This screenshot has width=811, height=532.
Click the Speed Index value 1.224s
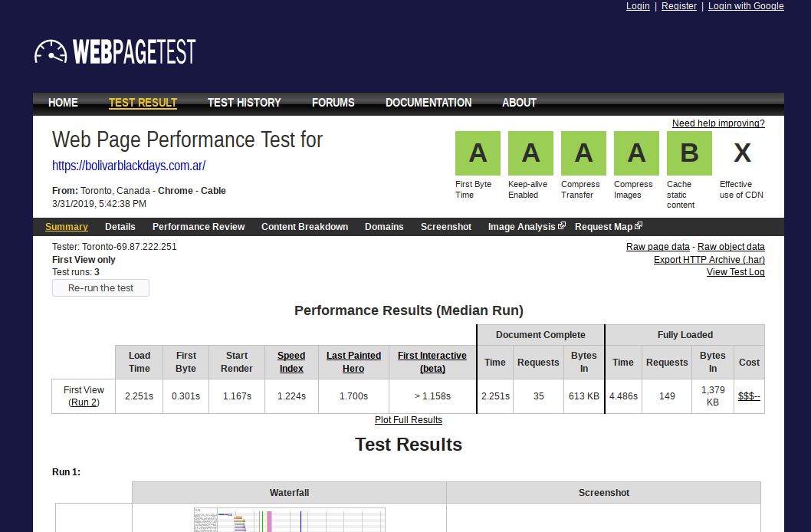click(291, 396)
